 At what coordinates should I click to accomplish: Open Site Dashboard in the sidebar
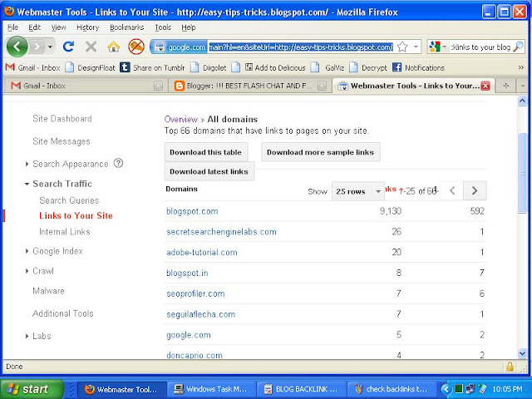click(62, 118)
